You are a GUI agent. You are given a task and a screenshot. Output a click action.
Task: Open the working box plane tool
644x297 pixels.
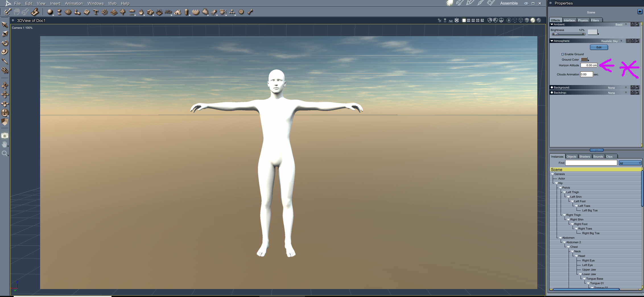click(5, 122)
